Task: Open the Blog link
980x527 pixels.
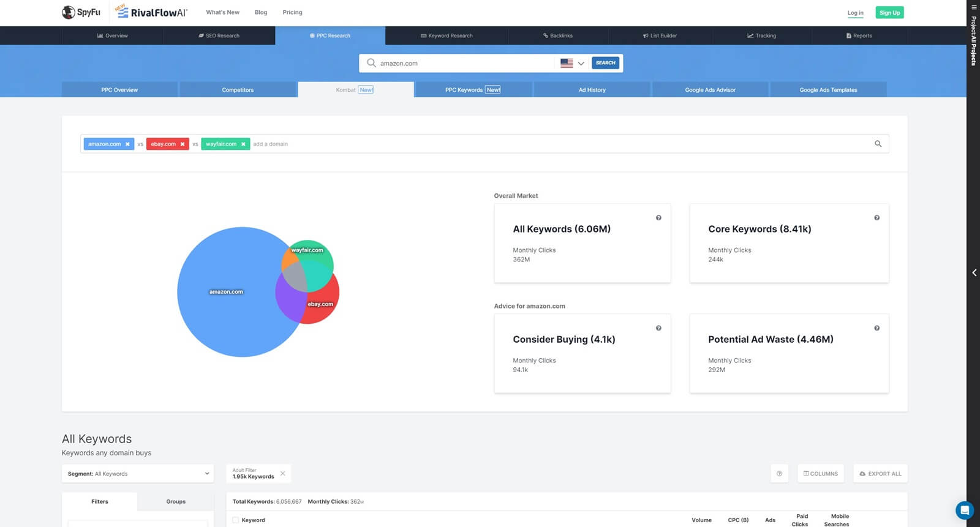Action: 261,12
